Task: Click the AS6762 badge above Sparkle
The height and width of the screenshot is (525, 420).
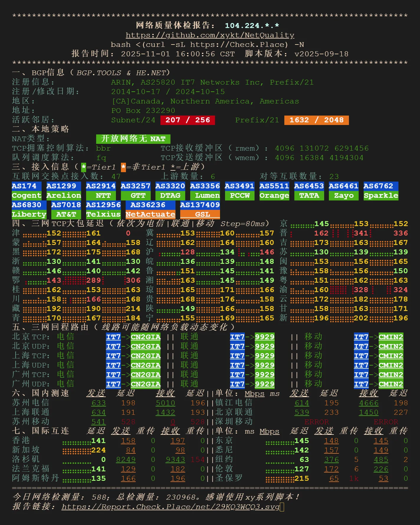Action: coord(380,186)
